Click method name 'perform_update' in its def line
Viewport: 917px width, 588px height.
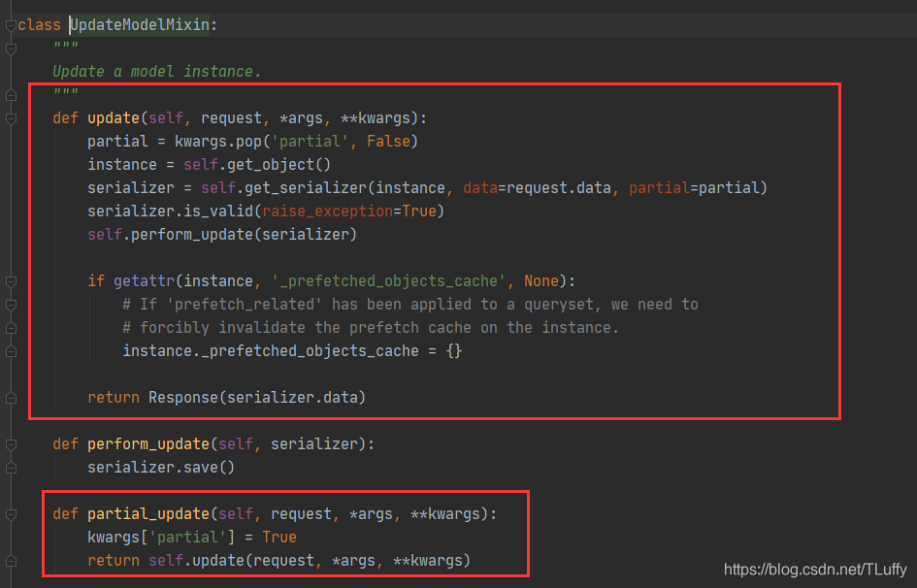148,444
